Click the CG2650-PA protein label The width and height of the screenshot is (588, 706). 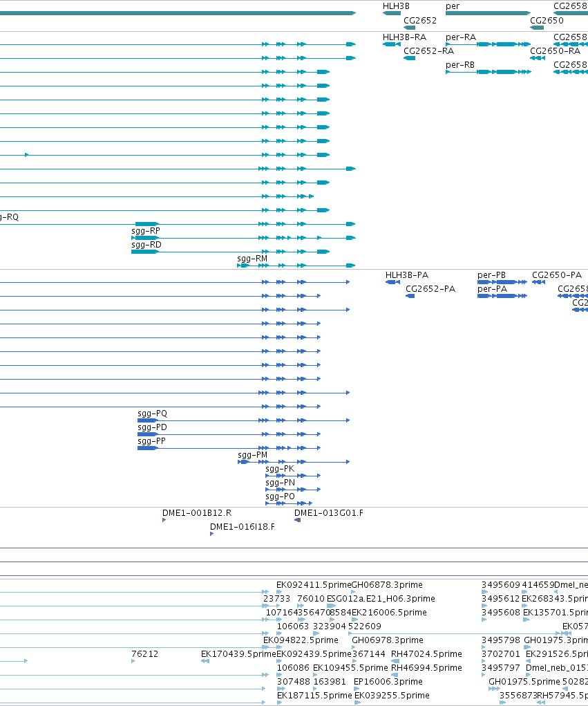coord(557,275)
